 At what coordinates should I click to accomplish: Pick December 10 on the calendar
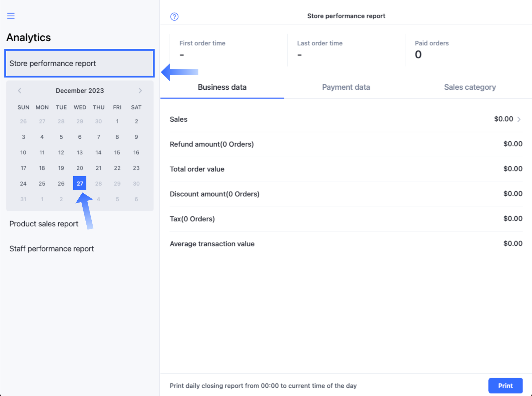[23, 153]
